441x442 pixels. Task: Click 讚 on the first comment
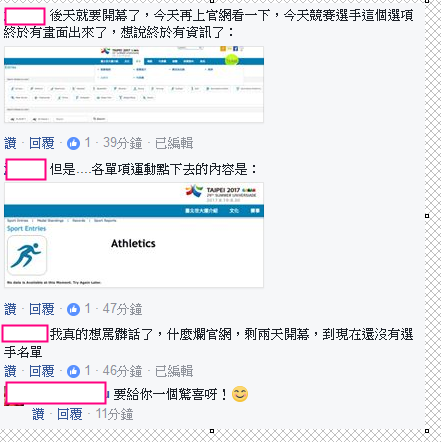coord(10,143)
